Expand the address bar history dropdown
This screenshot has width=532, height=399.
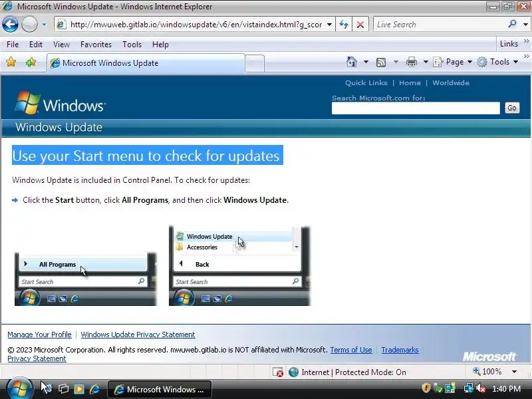[x=329, y=25]
